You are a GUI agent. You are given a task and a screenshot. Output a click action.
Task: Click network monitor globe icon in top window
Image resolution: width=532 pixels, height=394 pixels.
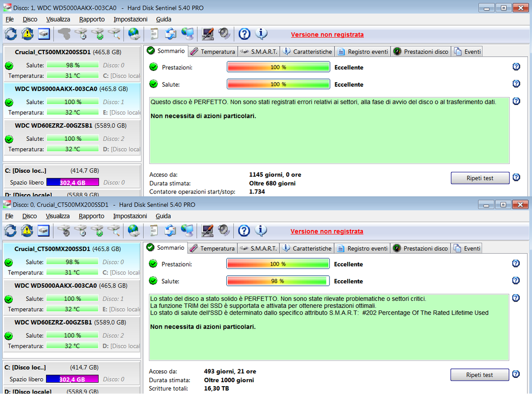[188, 34]
